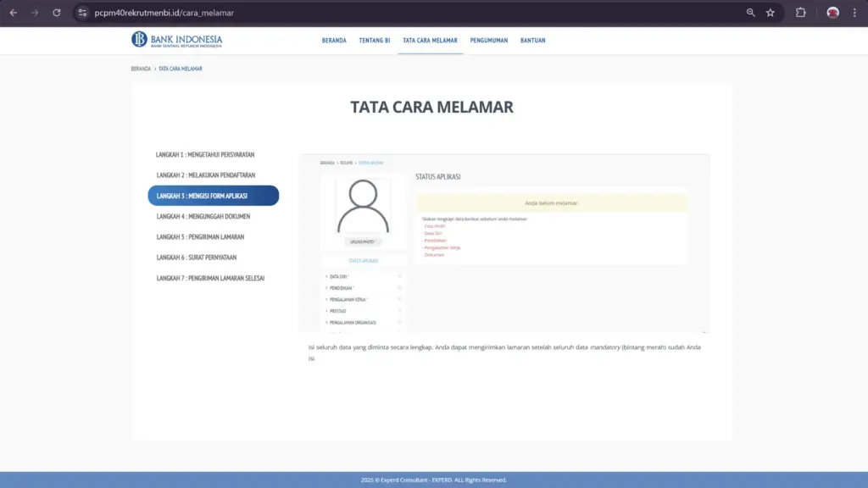Click the TATA CARA MELAMAR breadcrumb
The image size is (868, 488).
click(181, 69)
